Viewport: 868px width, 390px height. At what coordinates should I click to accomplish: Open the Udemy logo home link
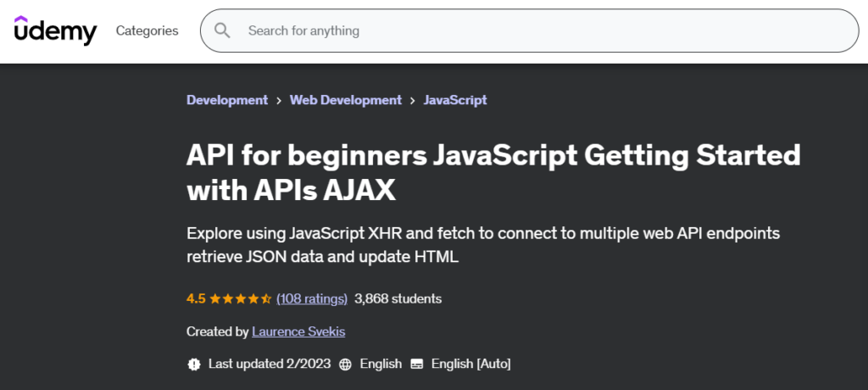55,31
